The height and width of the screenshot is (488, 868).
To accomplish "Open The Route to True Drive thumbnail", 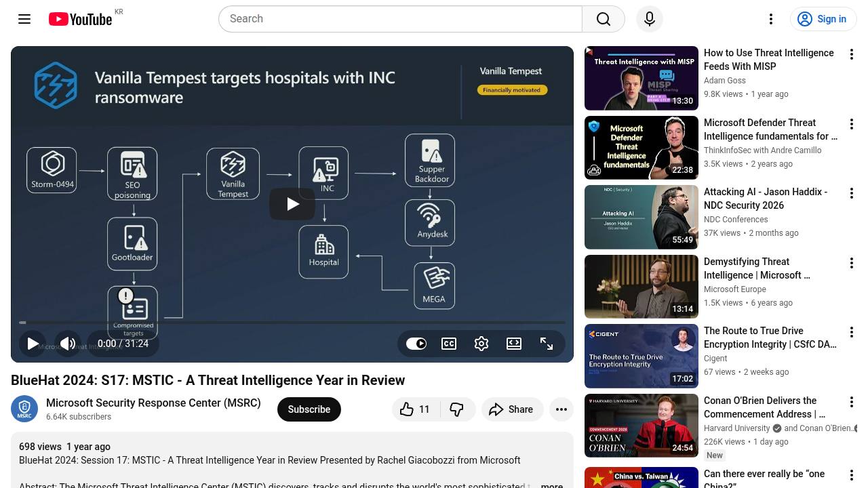I will click(x=642, y=356).
